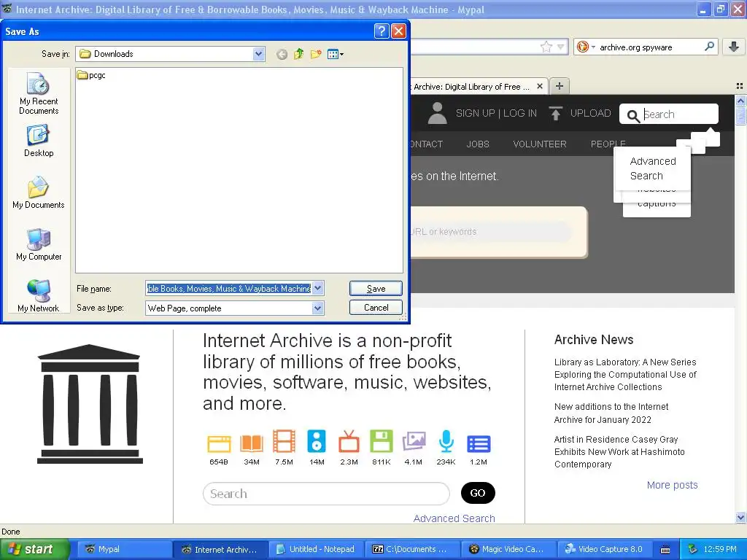This screenshot has width=747, height=560.
Task: Switch to Video Capture 8.0 taskbar item
Action: click(604, 549)
